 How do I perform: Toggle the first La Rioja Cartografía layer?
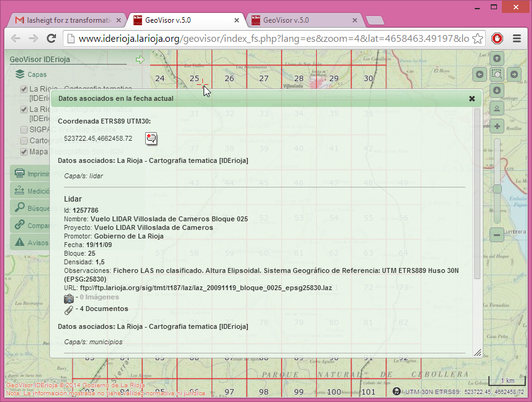(24, 89)
